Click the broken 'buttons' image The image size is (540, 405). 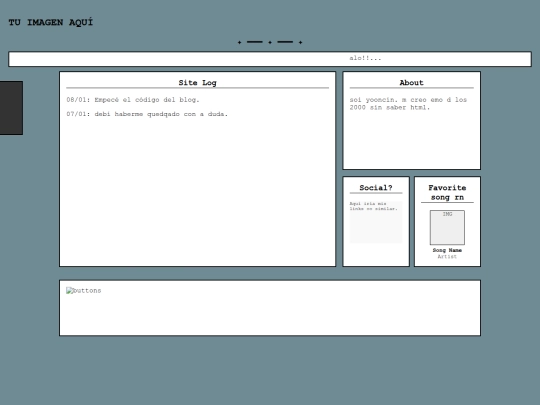click(84, 291)
